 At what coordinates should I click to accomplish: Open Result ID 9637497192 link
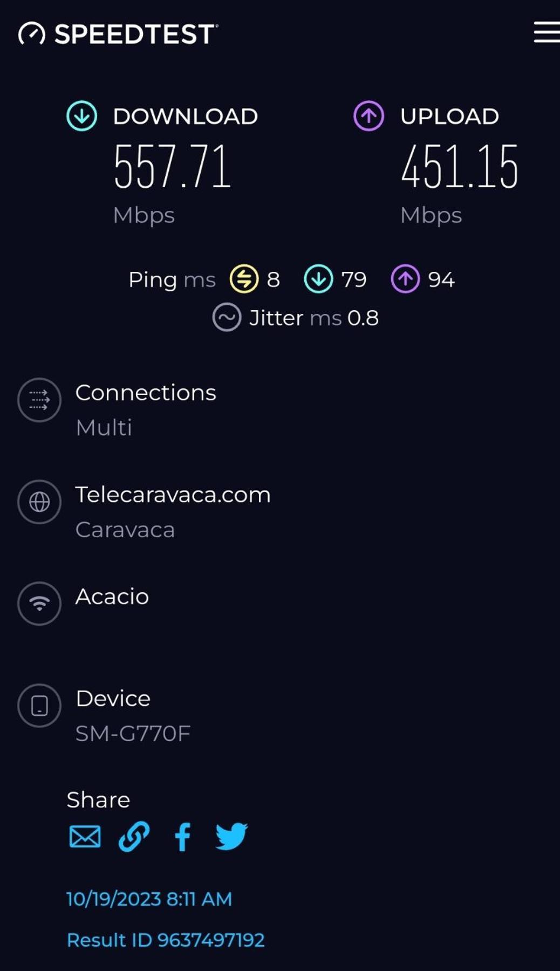(x=166, y=940)
